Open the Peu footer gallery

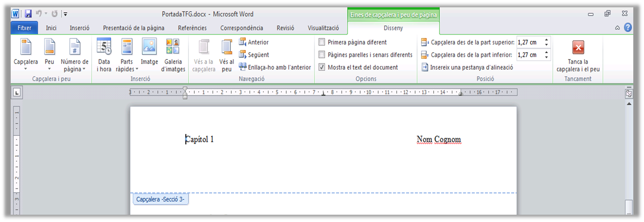click(x=49, y=55)
